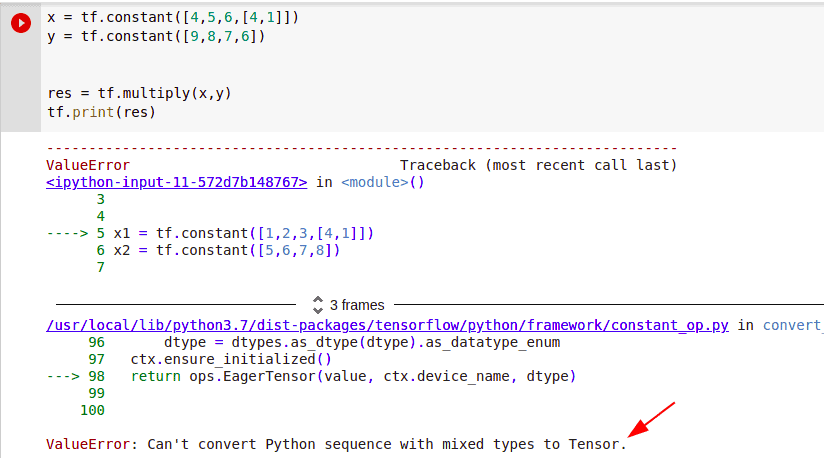Click code line 'res = tf.multiply(x,y)'

click(x=139, y=93)
